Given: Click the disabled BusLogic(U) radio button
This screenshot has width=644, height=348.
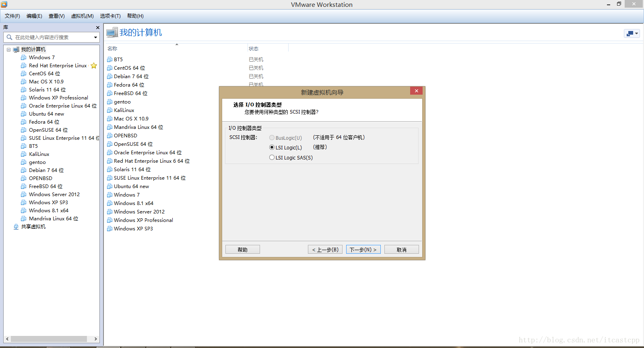Looking at the screenshot, I should pyautogui.click(x=272, y=138).
